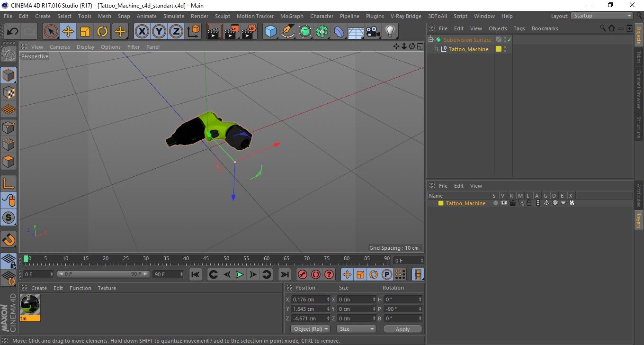Image resolution: width=644 pixels, height=345 pixels.
Task: Toggle Tattoo_Machine layer lock icon
Action: coord(529,203)
